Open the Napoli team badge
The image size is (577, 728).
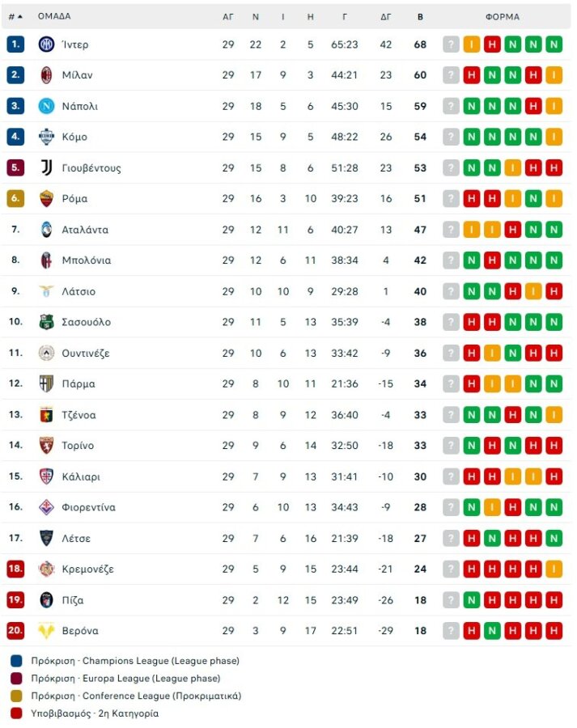point(45,105)
